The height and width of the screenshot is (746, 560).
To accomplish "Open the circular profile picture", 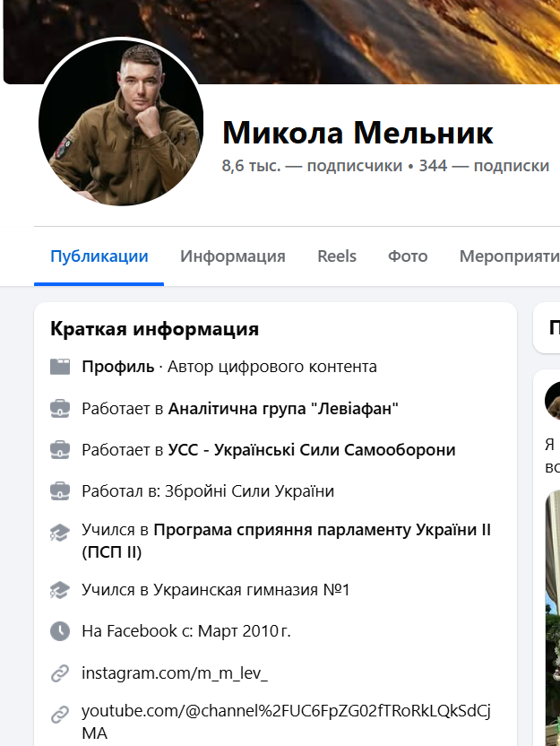I will coord(121,123).
